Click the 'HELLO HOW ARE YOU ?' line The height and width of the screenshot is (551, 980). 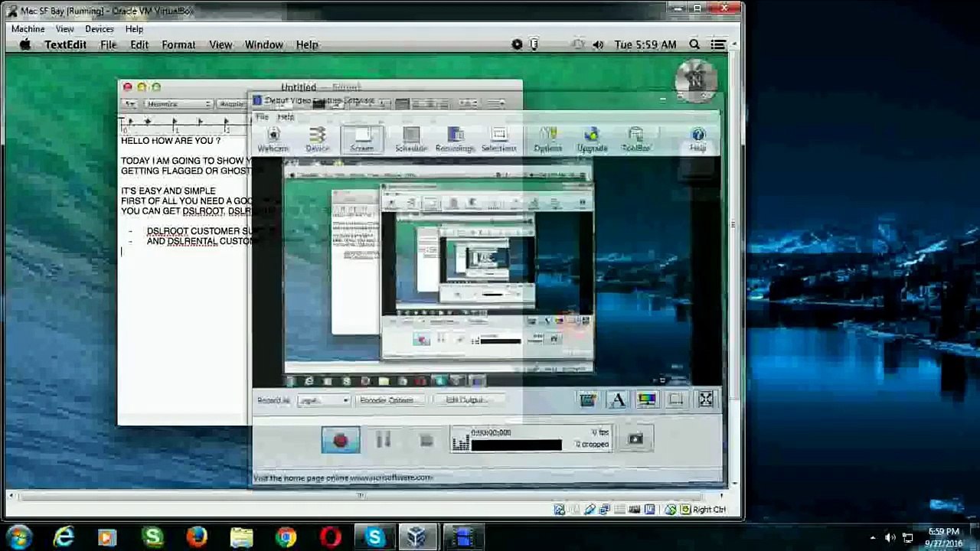click(x=171, y=141)
